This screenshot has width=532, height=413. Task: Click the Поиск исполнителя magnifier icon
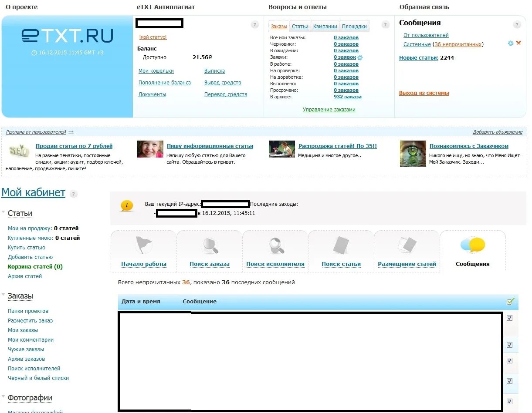(276, 245)
